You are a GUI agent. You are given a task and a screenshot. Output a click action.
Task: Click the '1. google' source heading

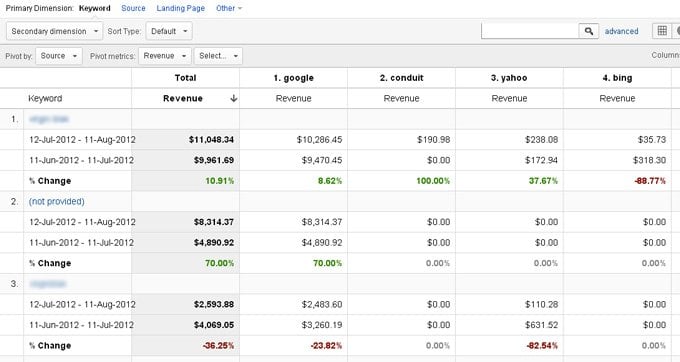tap(294, 78)
